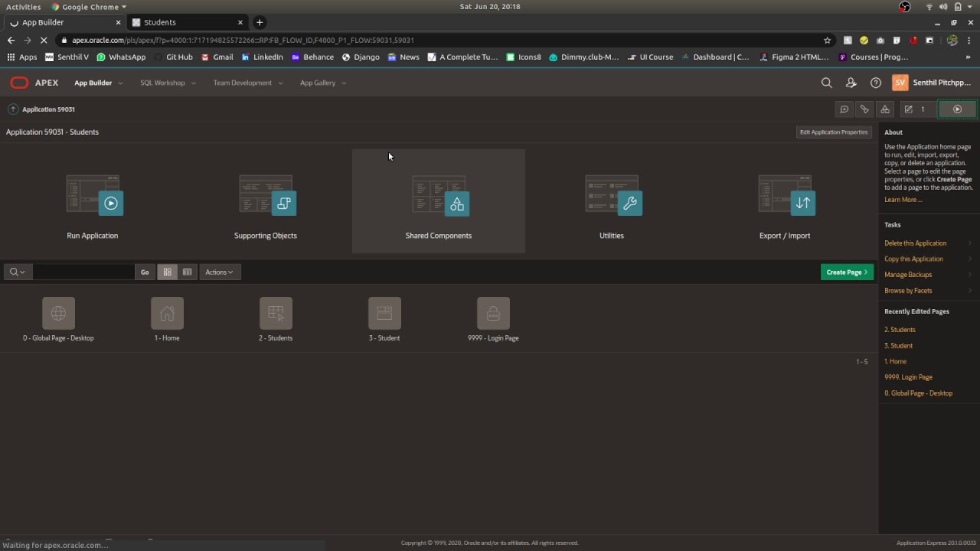Click the Manage Backups link
Image resolution: width=980 pixels, height=551 pixels.
point(908,275)
